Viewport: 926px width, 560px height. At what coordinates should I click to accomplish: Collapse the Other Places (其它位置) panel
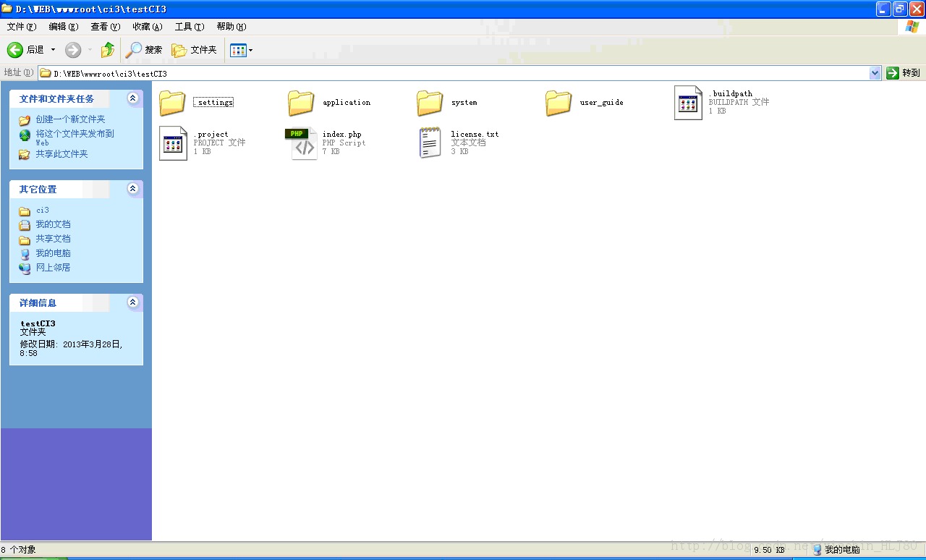click(x=132, y=189)
